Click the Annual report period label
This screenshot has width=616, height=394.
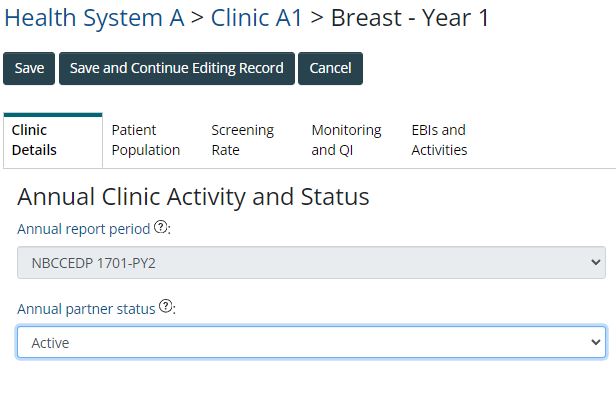[x=84, y=229]
